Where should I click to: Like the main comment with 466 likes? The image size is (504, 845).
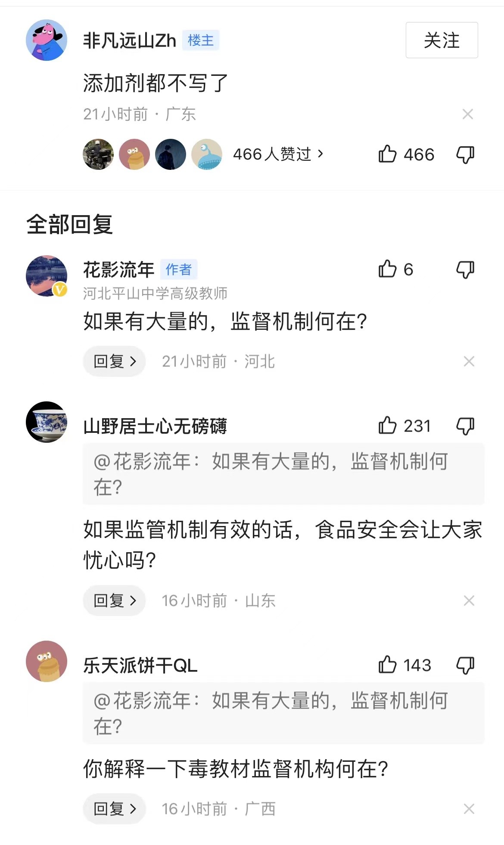[x=387, y=154]
